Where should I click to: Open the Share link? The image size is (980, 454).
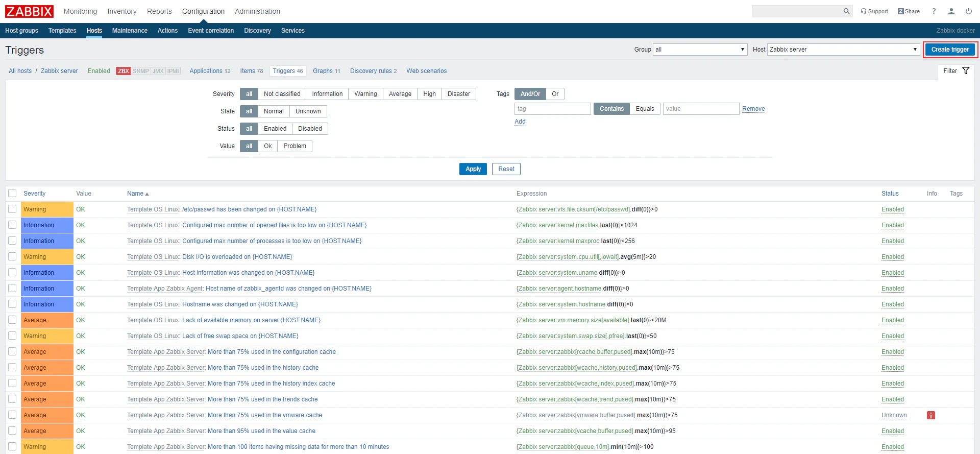pos(909,11)
